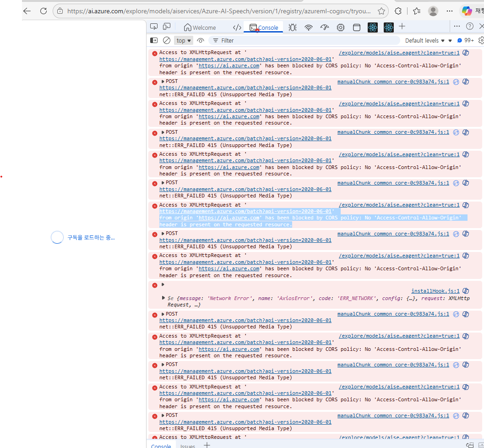
Task: Focus the console Filter input
Action: [x=304, y=40]
